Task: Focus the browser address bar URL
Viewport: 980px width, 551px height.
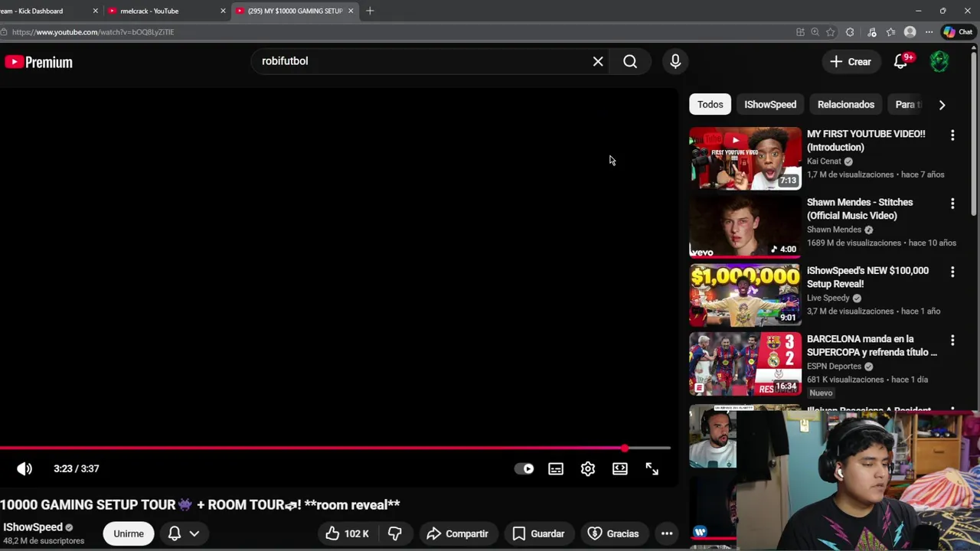Action: click(x=93, y=32)
